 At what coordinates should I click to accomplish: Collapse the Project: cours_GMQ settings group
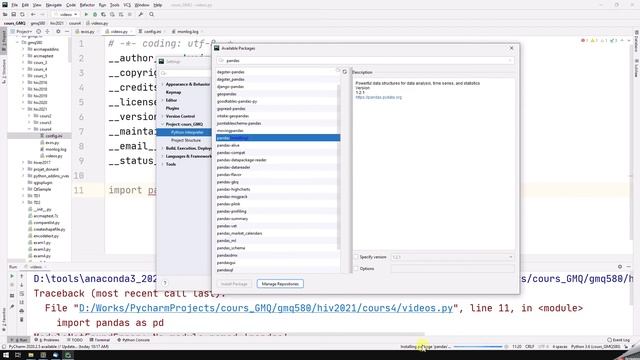tap(163, 124)
